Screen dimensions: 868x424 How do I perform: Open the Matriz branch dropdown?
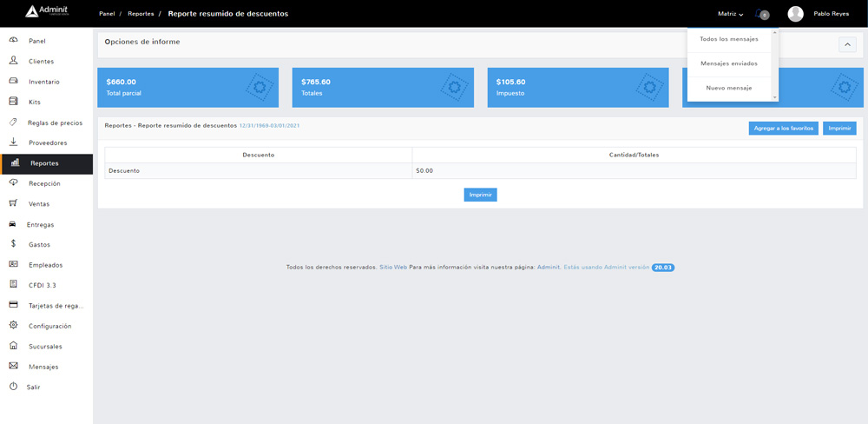pyautogui.click(x=730, y=14)
